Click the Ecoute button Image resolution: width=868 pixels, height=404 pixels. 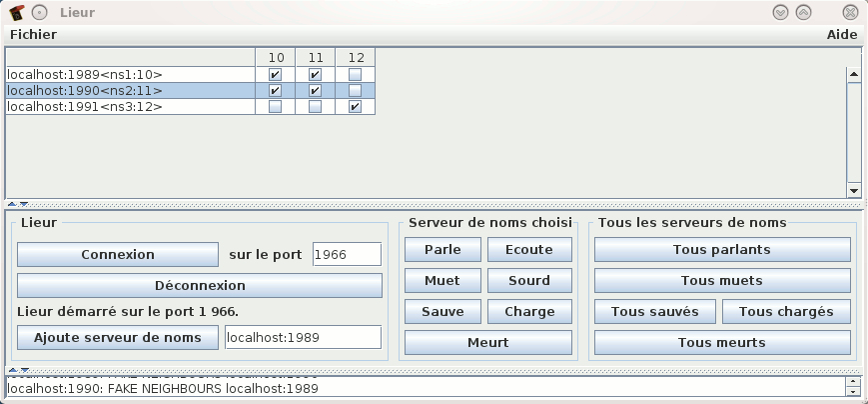pos(529,249)
